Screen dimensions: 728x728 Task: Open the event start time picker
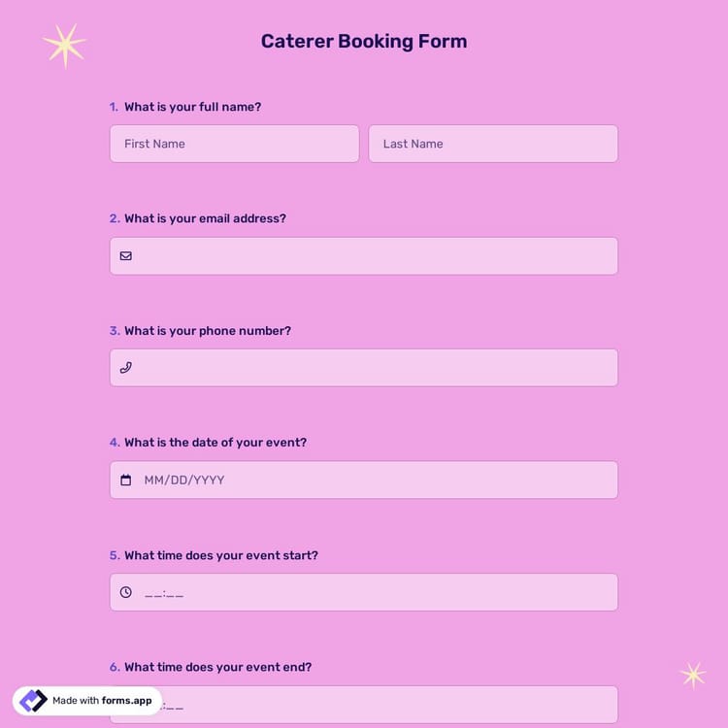[x=374, y=592]
